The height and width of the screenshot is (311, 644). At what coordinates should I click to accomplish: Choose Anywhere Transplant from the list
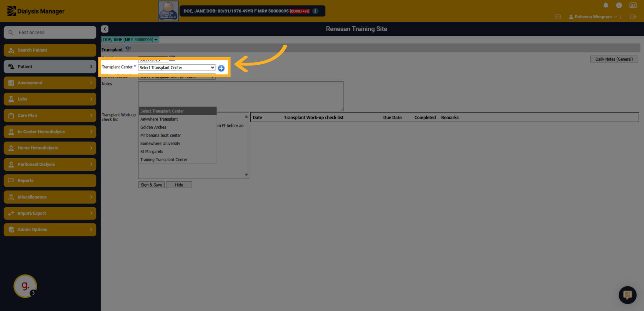coord(178,119)
